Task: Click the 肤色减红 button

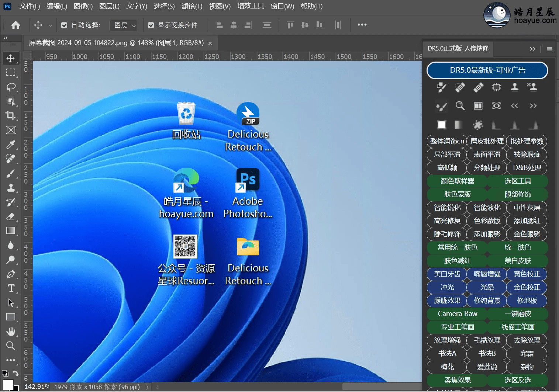Action: pos(458,261)
